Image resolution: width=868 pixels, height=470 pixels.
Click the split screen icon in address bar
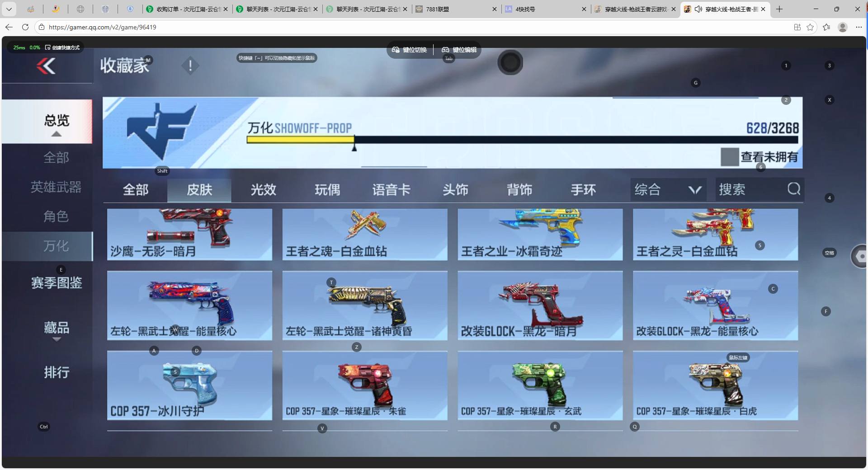click(797, 27)
